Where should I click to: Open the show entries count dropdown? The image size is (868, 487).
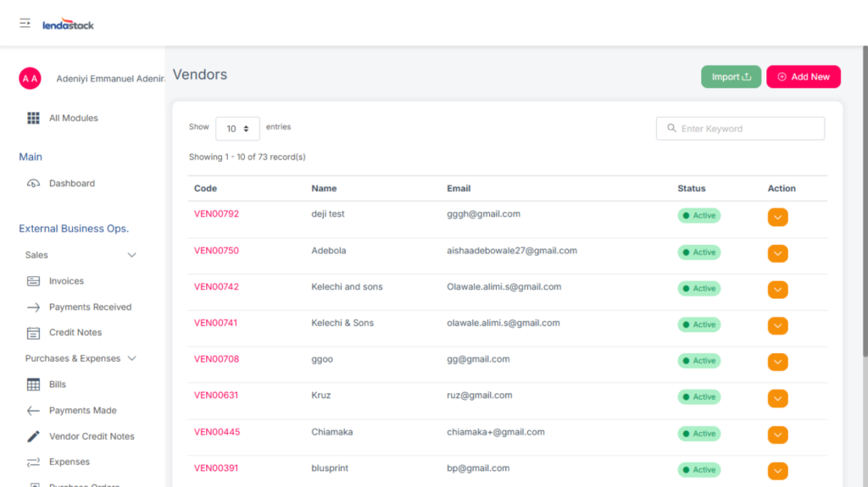tap(237, 129)
